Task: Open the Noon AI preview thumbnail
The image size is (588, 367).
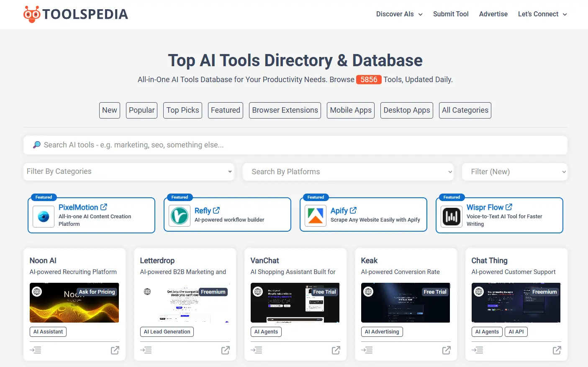Action: [74, 302]
